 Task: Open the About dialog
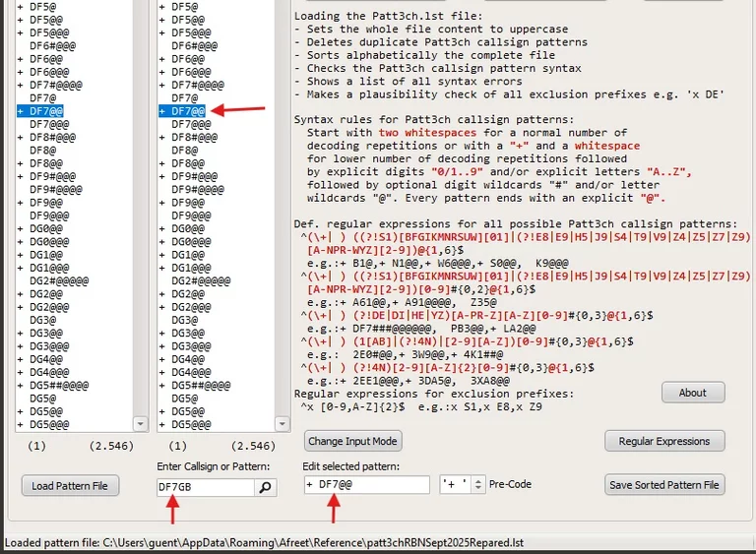coord(692,393)
